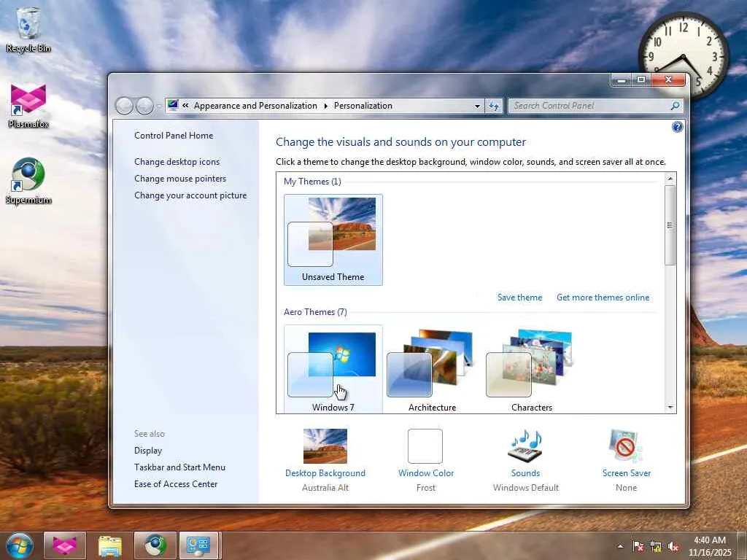Screen dimensions: 747x560
Task: Click Window Color text link
Action: pos(426,472)
